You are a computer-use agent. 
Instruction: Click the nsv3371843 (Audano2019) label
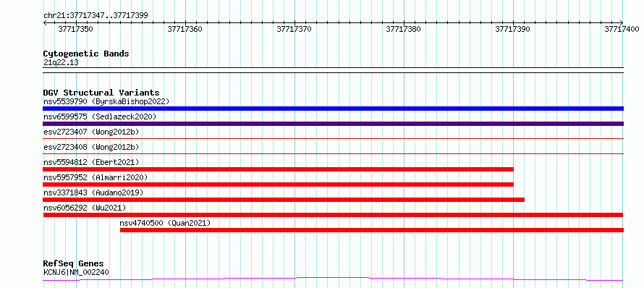pyautogui.click(x=93, y=192)
